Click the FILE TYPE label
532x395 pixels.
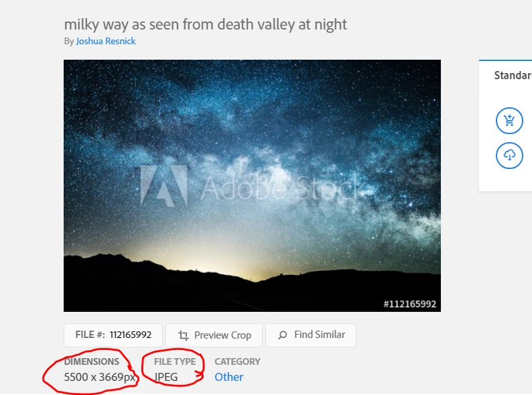click(175, 361)
